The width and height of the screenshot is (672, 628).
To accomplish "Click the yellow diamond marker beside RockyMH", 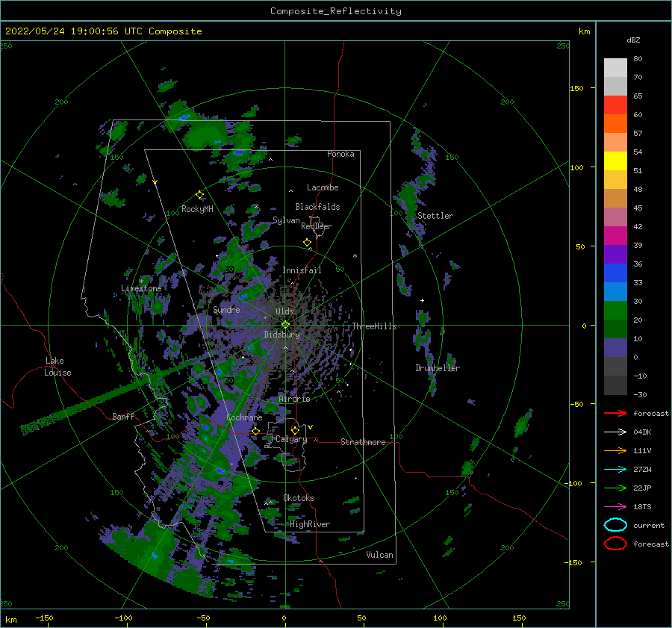I will point(199,195).
